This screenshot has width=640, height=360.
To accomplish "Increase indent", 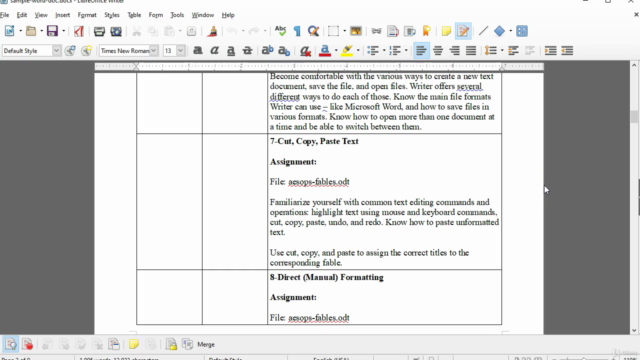I will point(550,51).
